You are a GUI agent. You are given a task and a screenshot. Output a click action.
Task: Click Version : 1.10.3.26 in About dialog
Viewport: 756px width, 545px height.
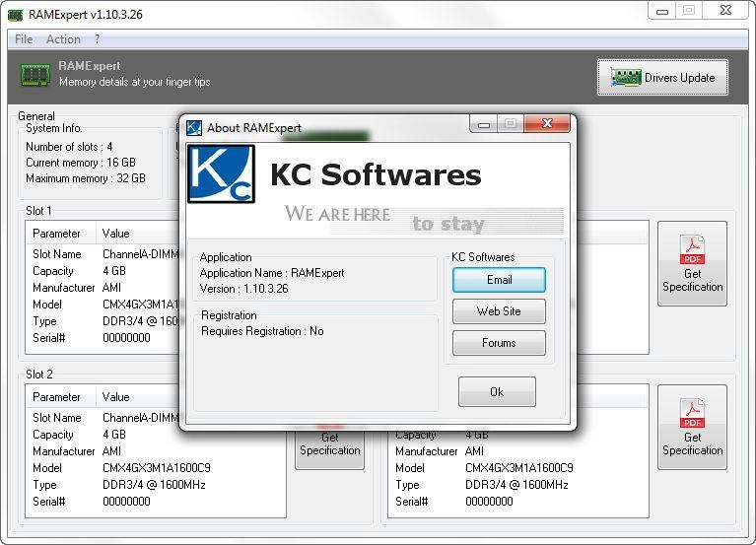click(x=244, y=289)
